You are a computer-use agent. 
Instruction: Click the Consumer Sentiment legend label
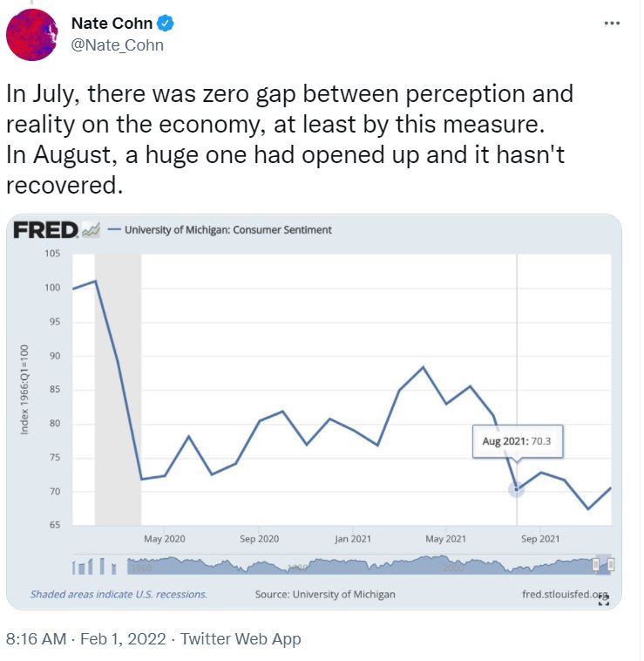click(227, 230)
